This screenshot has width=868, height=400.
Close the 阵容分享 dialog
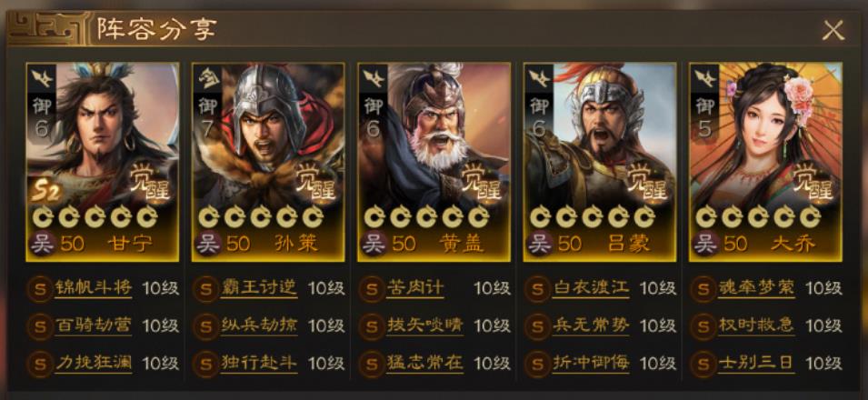[832, 30]
